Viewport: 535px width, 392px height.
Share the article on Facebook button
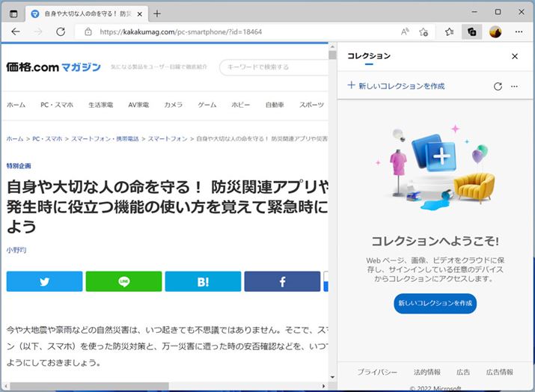click(x=282, y=281)
